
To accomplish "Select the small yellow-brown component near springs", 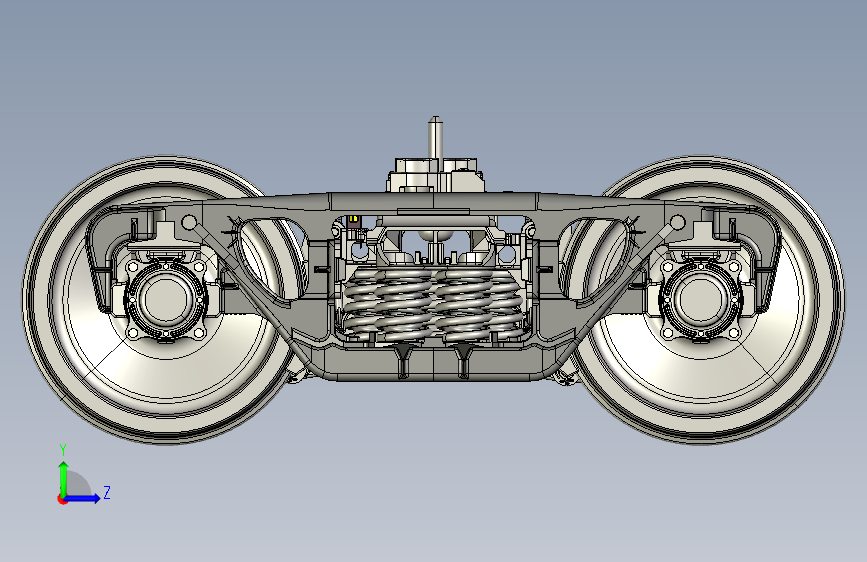I will (x=353, y=221).
